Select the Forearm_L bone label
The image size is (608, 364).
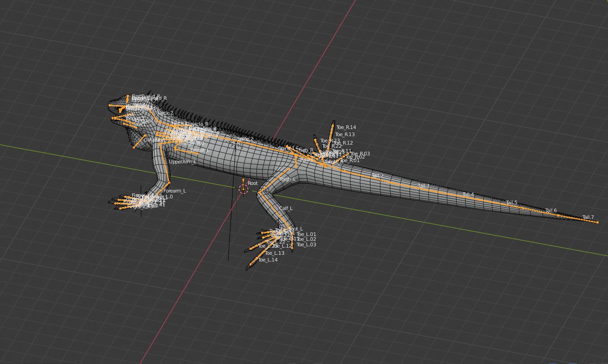pos(175,191)
